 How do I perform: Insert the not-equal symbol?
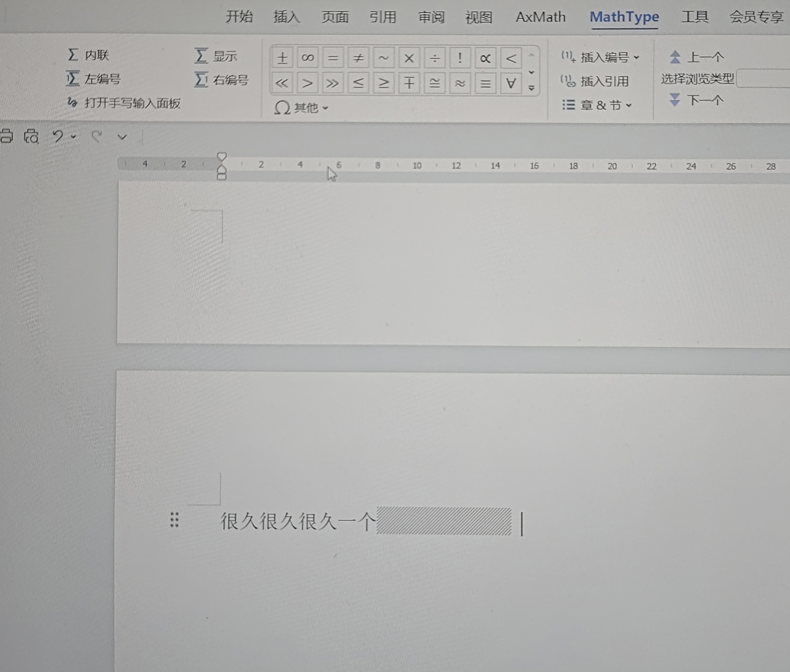coord(358,58)
